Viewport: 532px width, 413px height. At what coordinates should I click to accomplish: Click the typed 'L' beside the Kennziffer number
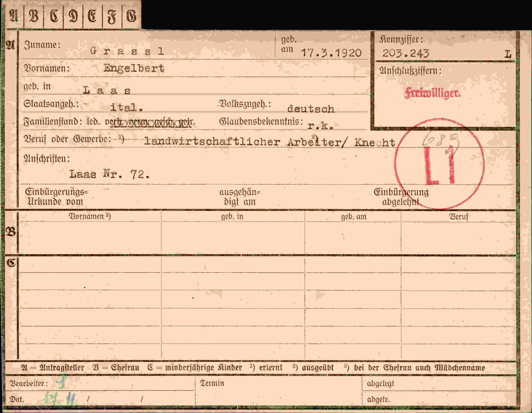click(x=508, y=54)
